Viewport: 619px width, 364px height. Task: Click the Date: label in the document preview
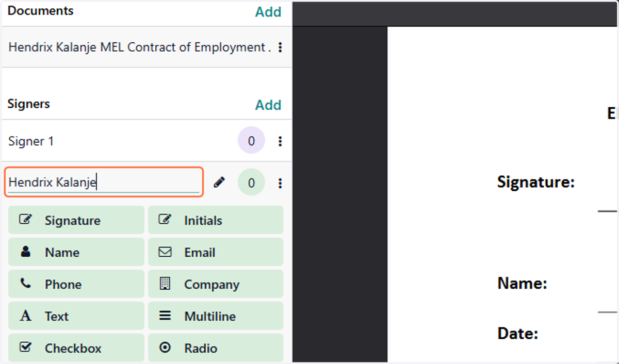pyautogui.click(x=518, y=334)
